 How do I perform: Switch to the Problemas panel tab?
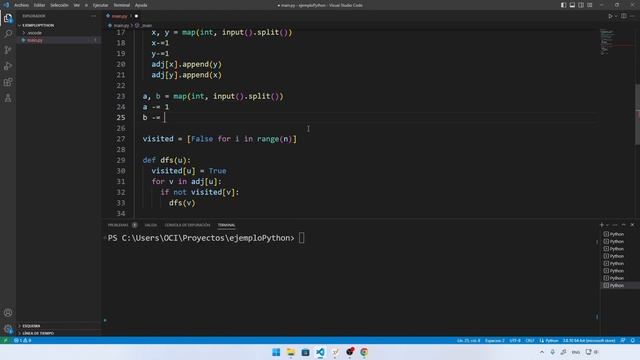[x=118, y=225]
